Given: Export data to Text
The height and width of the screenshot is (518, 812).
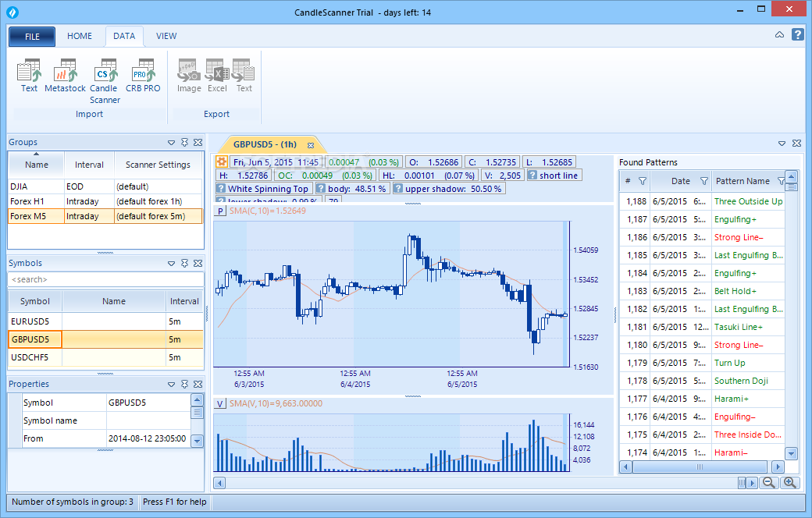Looking at the screenshot, I should coord(244,76).
